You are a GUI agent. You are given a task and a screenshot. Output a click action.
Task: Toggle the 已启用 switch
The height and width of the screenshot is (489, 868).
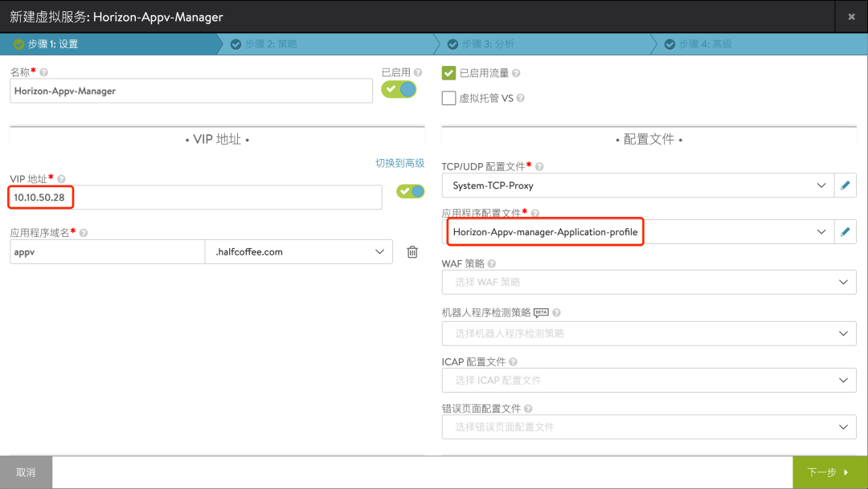(399, 89)
